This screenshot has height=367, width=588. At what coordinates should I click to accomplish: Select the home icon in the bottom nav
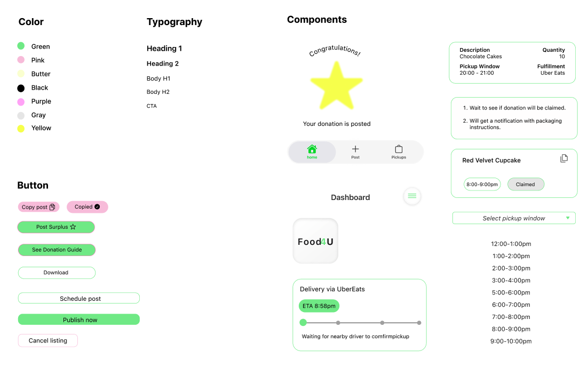[312, 150]
